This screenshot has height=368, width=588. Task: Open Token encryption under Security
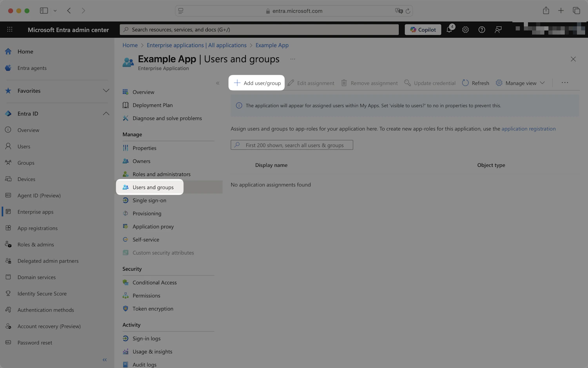pyautogui.click(x=153, y=309)
